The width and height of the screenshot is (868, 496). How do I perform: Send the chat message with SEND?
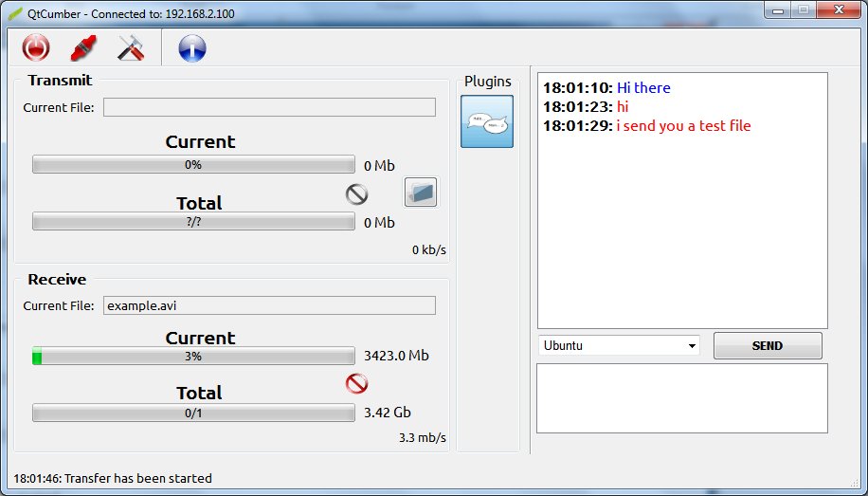coord(768,345)
